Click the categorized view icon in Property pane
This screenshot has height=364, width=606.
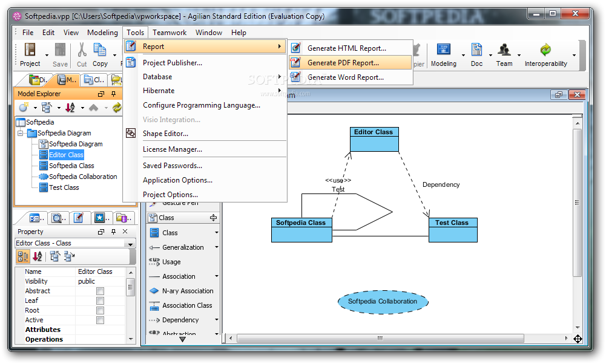click(x=23, y=256)
